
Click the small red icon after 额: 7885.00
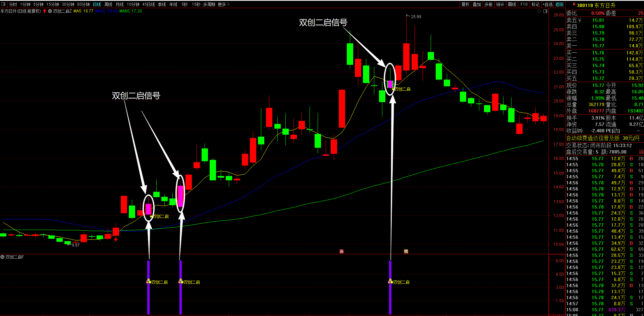pyautogui.click(x=641, y=152)
